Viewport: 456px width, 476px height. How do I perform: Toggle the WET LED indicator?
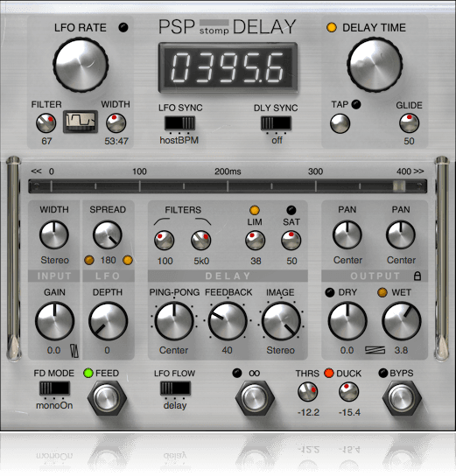[x=382, y=292]
